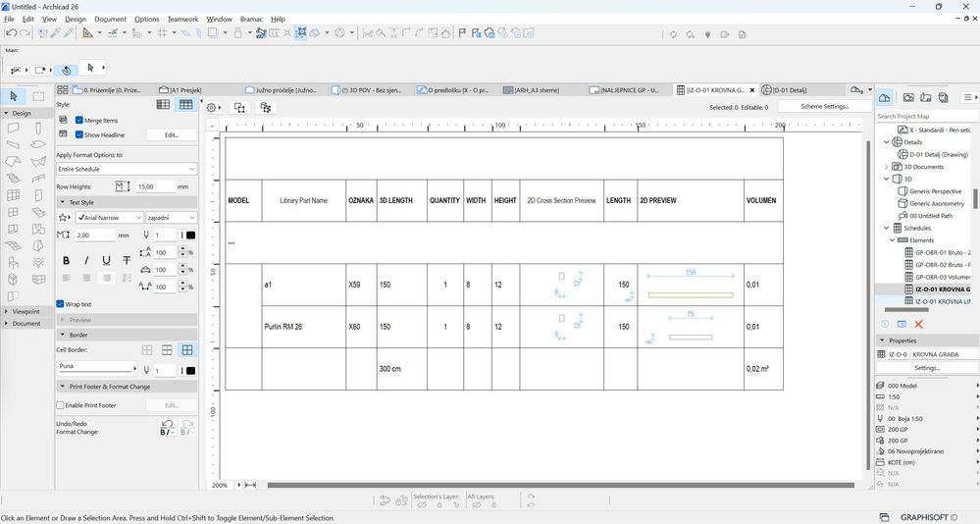Image resolution: width=980 pixels, height=524 pixels.
Task: Click the pick up parameters eyedropper icon
Action: [x=55, y=33]
